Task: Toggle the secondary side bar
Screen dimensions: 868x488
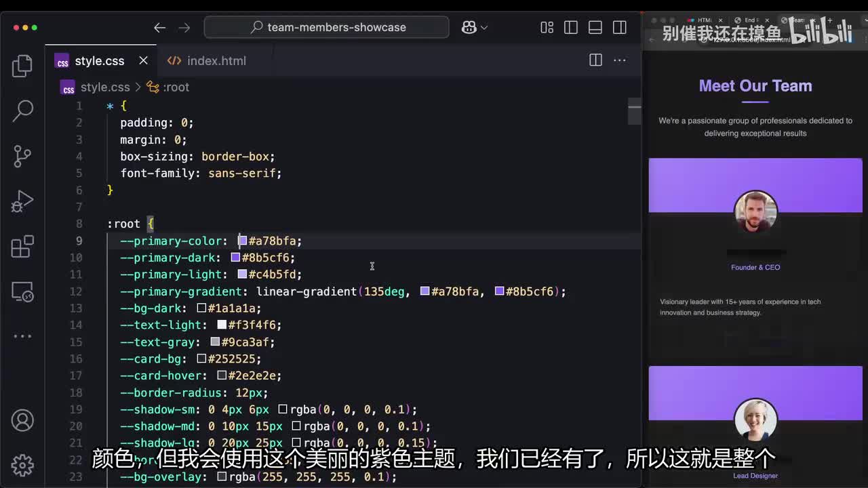Action: 620,28
